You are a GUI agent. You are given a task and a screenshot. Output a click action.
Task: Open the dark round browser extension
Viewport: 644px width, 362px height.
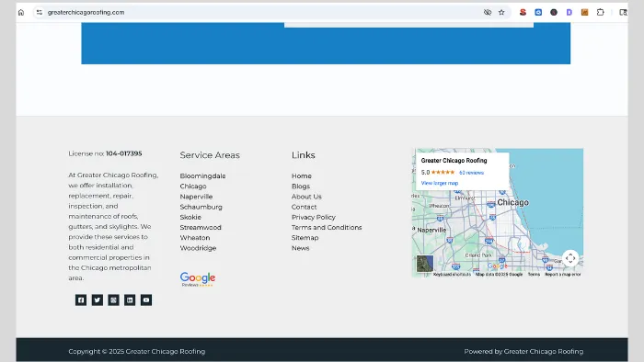click(x=554, y=12)
